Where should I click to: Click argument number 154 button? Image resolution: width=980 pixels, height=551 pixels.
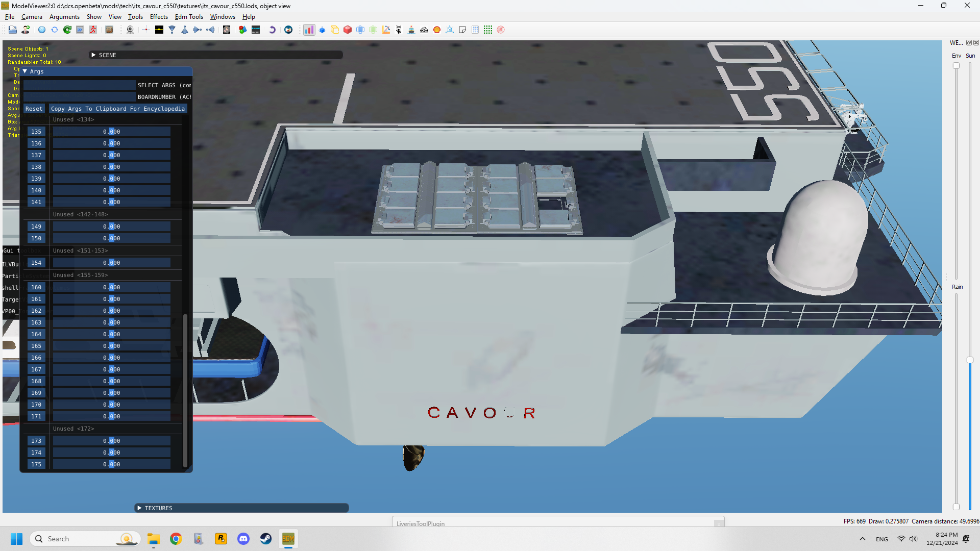(36, 263)
